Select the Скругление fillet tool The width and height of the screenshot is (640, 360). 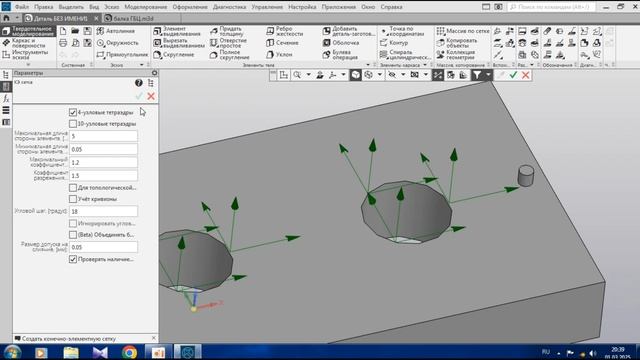coord(174,54)
